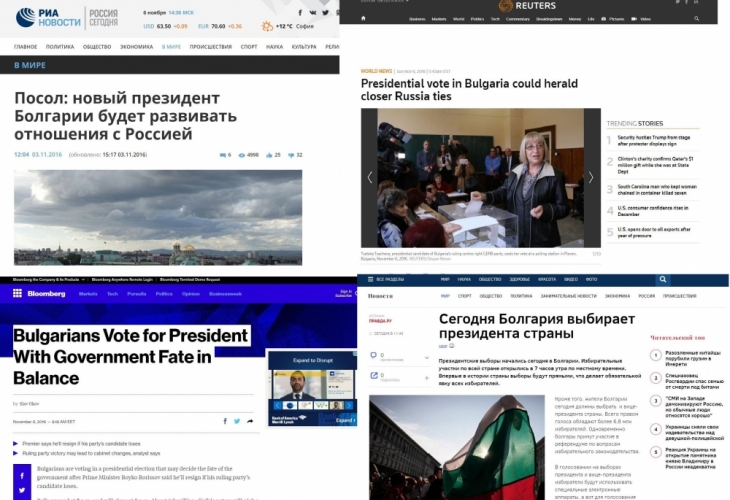This screenshot has width=730, height=500.
Task: Click Bloomberg Terminal Demo Request link
Action: point(190,280)
